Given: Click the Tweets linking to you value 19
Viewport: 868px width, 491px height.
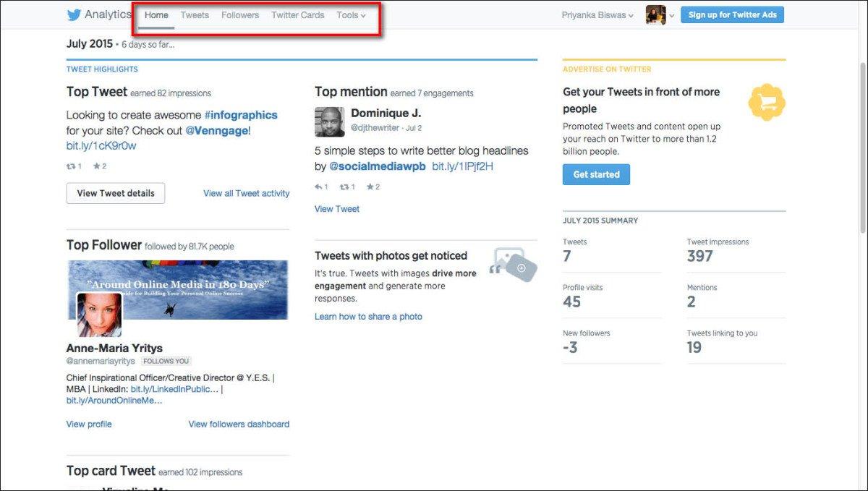Looking at the screenshot, I should 694,348.
